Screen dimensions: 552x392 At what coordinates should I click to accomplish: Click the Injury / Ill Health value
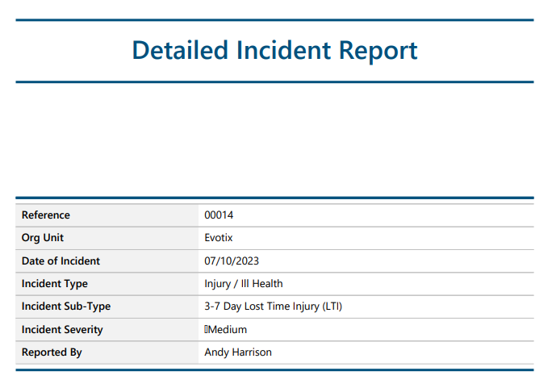(243, 284)
